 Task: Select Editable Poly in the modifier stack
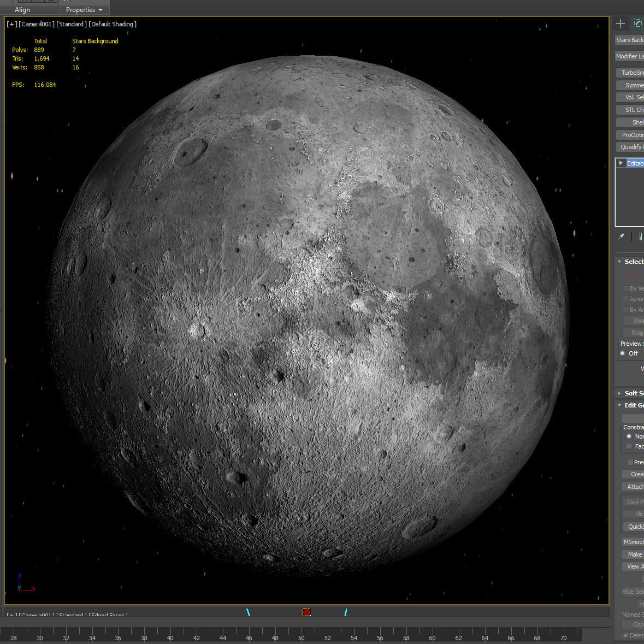(634, 163)
